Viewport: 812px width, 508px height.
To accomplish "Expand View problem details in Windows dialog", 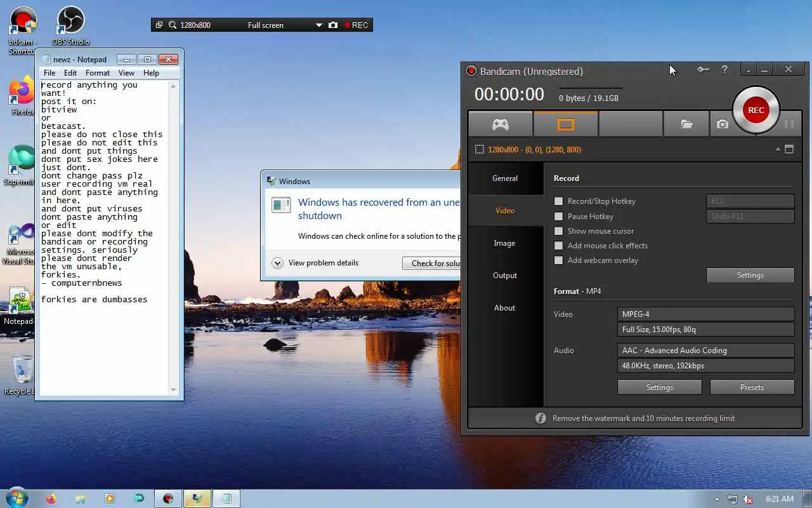I will 315,263.
